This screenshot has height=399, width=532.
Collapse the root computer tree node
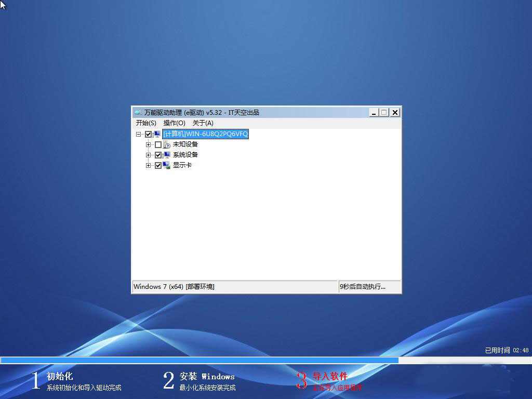click(139, 134)
